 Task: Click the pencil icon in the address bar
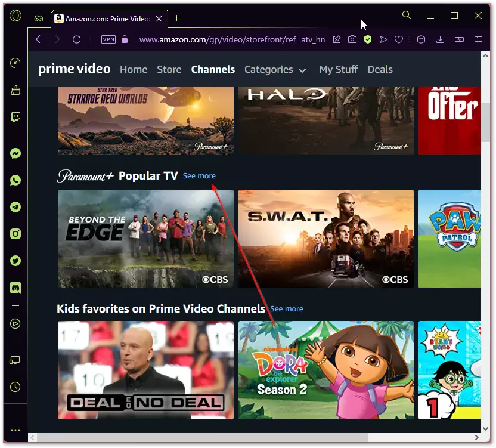pyautogui.click(x=337, y=39)
